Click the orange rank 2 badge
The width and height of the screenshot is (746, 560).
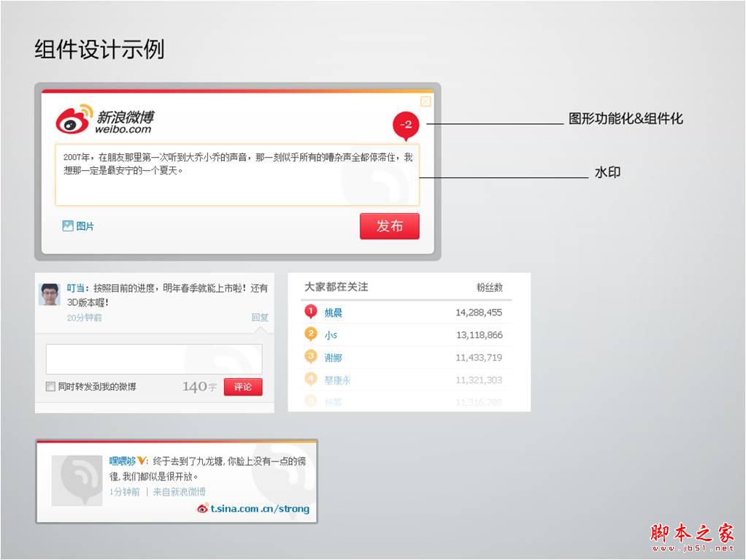[310, 334]
